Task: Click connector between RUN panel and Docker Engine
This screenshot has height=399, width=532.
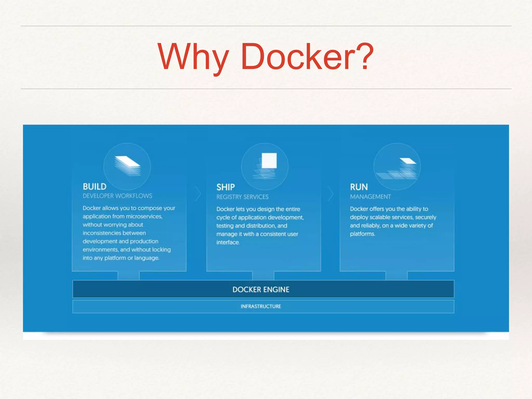Action: (x=396, y=276)
